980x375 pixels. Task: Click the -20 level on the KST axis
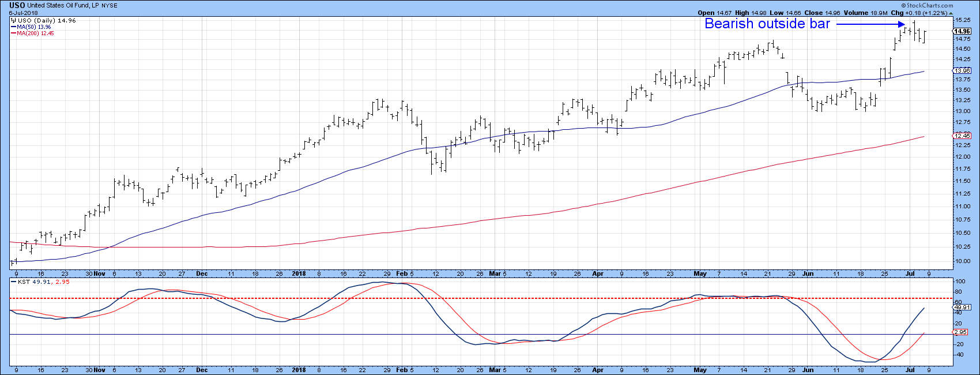click(960, 344)
